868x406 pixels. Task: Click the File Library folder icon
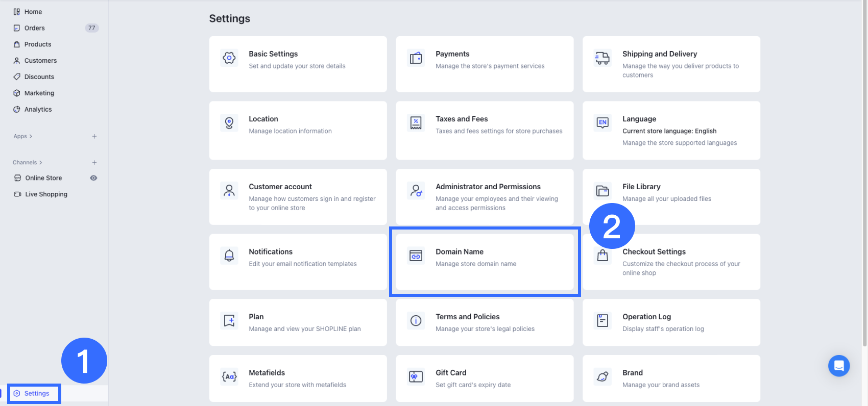[602, 191]
